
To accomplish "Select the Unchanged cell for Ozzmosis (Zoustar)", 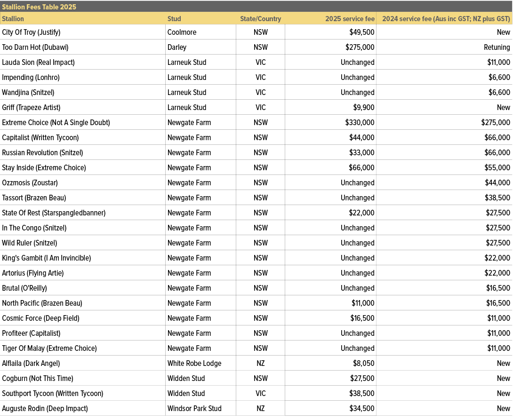I will tap(358, 182).
